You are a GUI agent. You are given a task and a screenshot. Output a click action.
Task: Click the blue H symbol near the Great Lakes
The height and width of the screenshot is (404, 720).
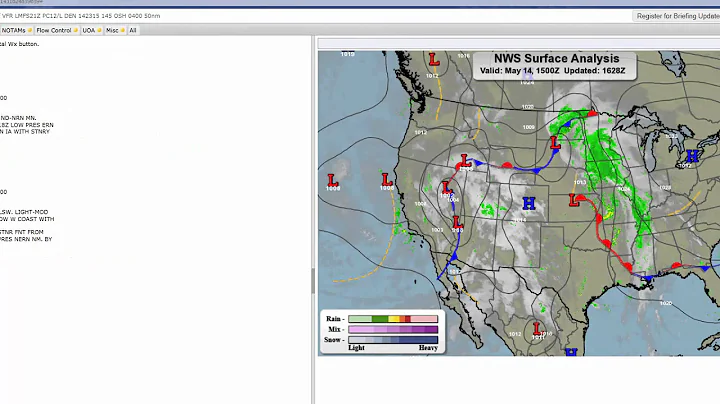692,156
